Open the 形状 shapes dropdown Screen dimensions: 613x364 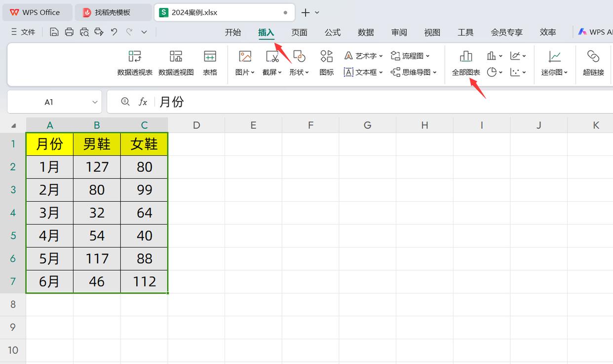299,63
